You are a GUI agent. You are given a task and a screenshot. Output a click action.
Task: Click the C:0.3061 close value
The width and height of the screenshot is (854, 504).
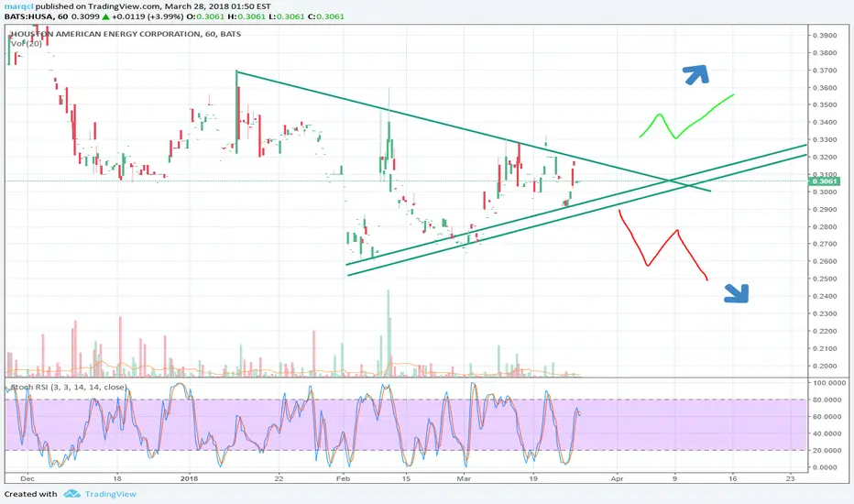325,16
